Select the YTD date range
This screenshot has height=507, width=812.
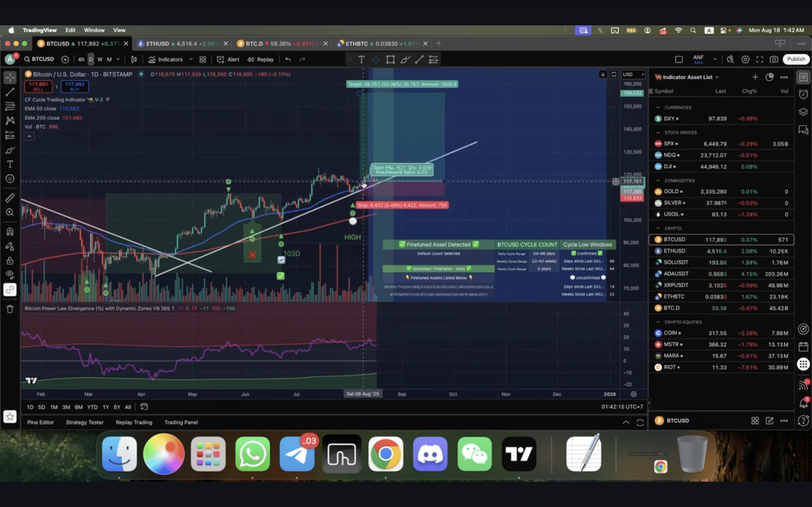point(92,407)
